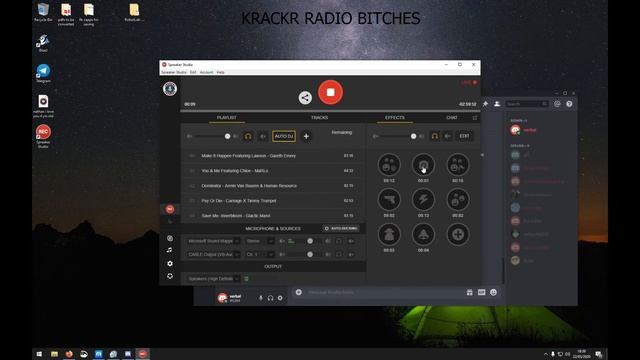
Task: Select user verbal in Discord member list
Action: tap(530, 130)
